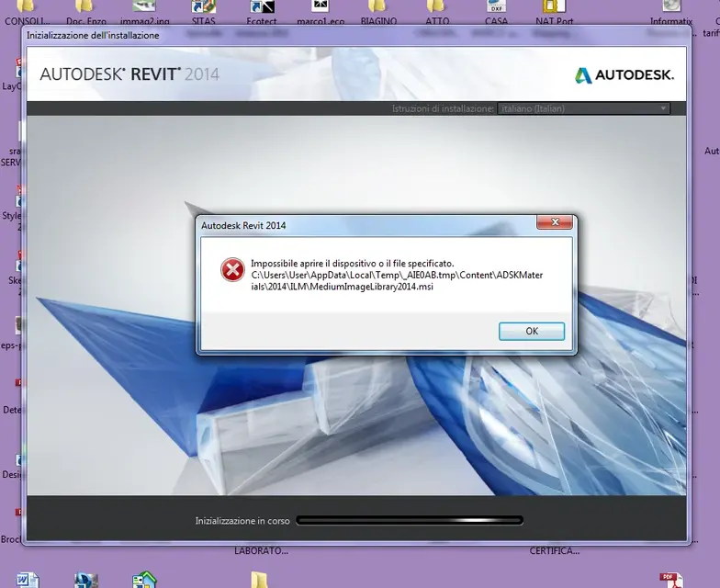
Task: Select the PDF file icon on desktop
Action: pyautogui.click(x=670, y=581)
